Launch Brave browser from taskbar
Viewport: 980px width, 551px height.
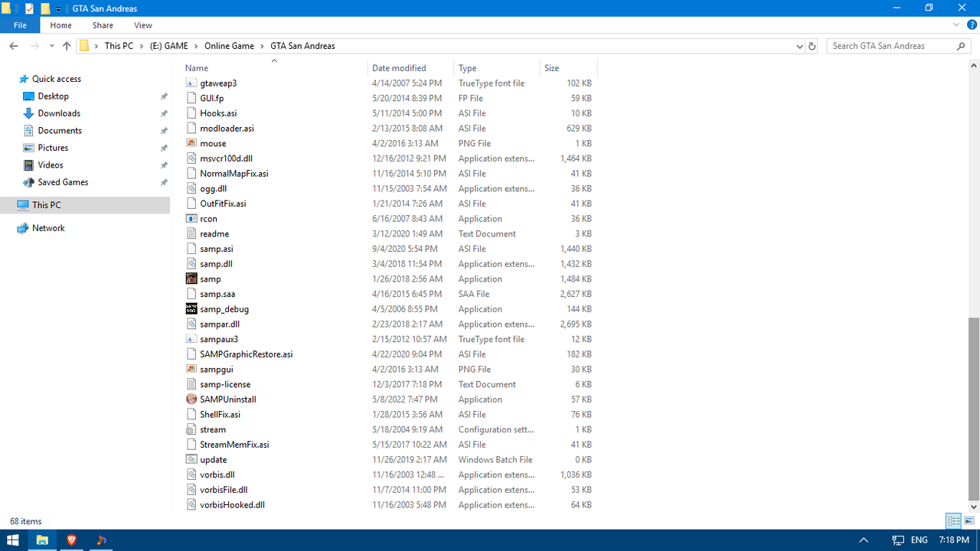pos(72,540)
